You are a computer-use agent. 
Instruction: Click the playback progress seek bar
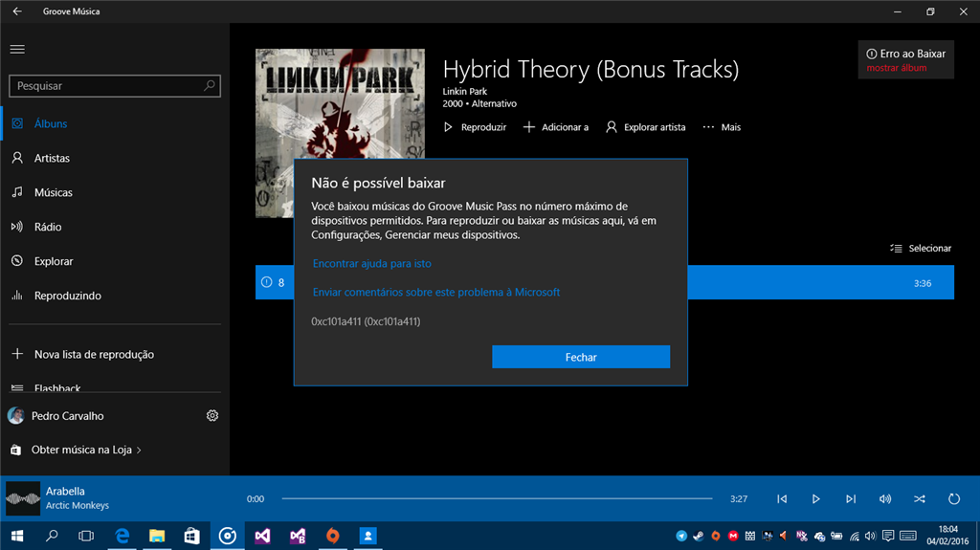[497, 498]
